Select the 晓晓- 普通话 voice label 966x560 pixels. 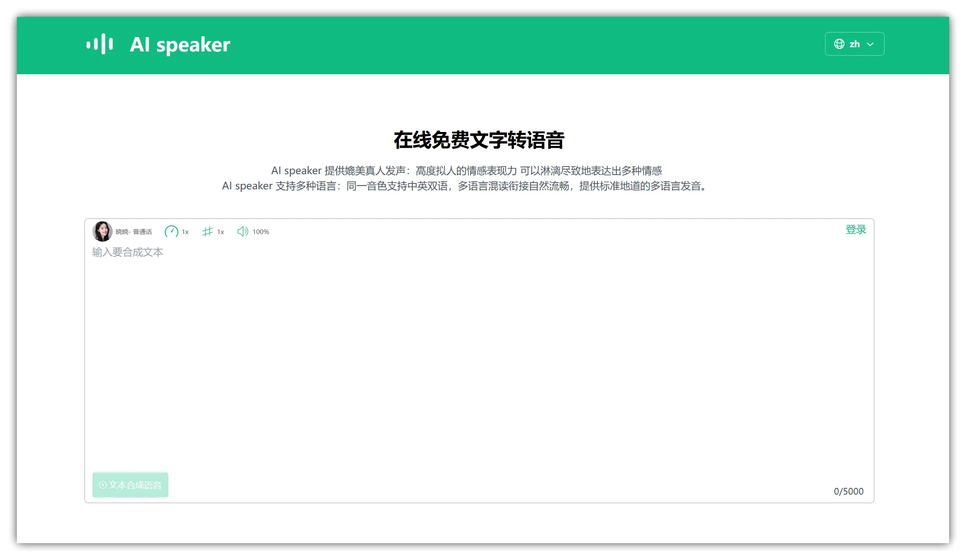pos(133,232)
